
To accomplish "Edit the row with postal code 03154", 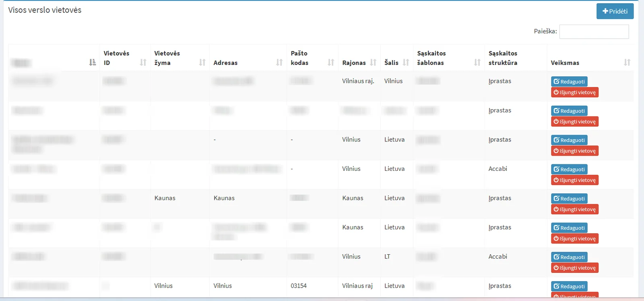I will (x=569, y=286).
